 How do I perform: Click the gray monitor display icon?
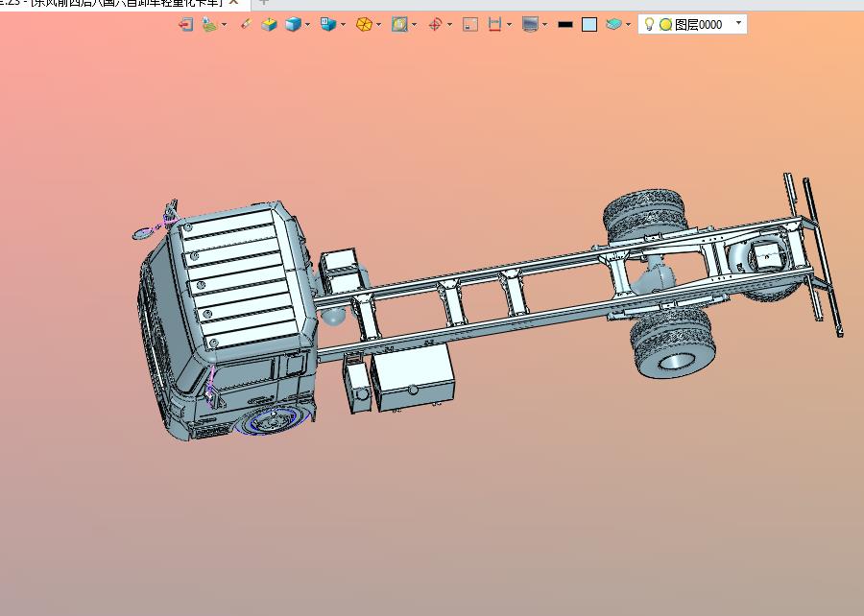click(530, 24)
